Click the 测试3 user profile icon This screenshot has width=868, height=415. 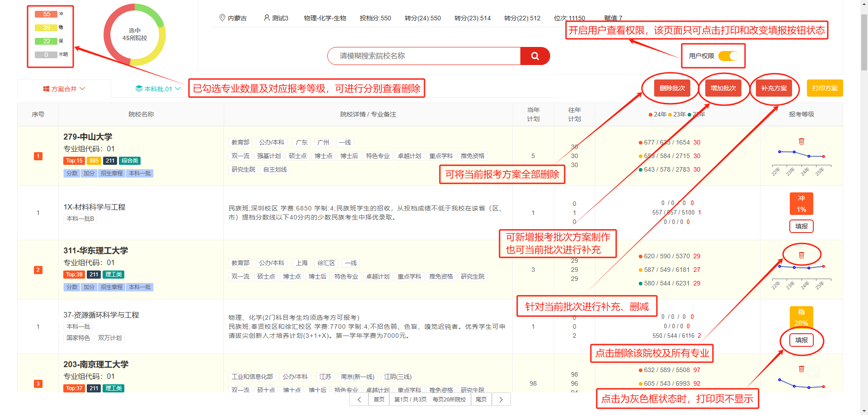point(267,18)
